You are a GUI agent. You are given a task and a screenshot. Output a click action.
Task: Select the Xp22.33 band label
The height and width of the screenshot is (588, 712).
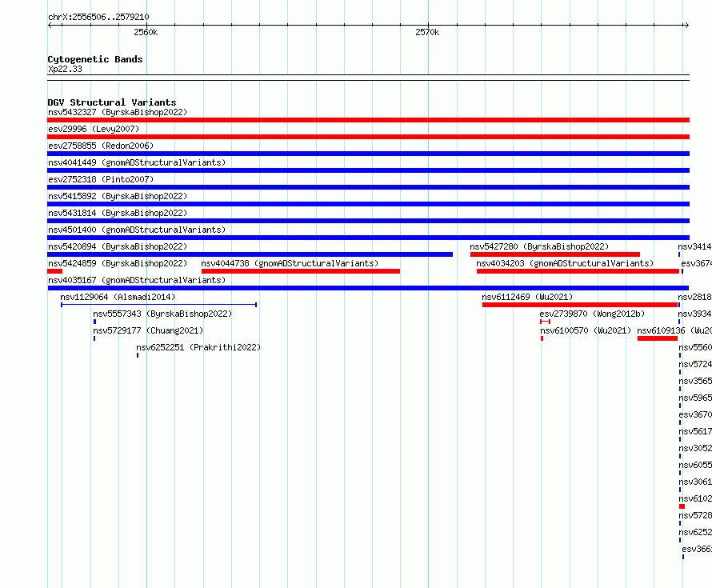coord(65,69)
